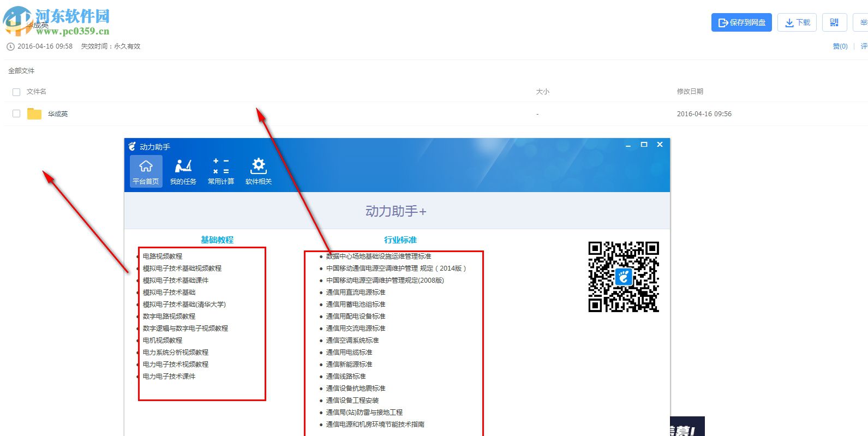
Task: Open 数字电路视频教程
Action: (169, 316)
